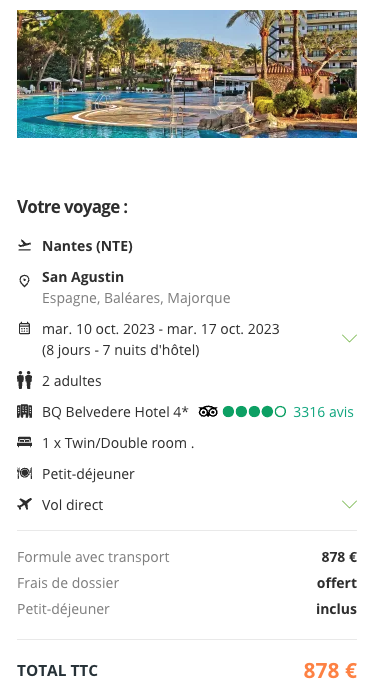Click the hotel building icon
373x686 pixels.
click(24, 411)
